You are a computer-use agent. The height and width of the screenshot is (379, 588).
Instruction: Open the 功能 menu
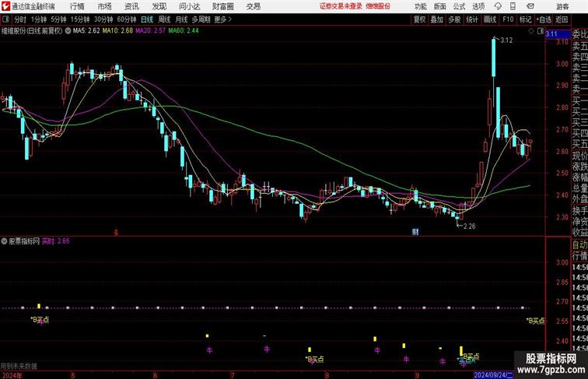[x=420, y=6]
